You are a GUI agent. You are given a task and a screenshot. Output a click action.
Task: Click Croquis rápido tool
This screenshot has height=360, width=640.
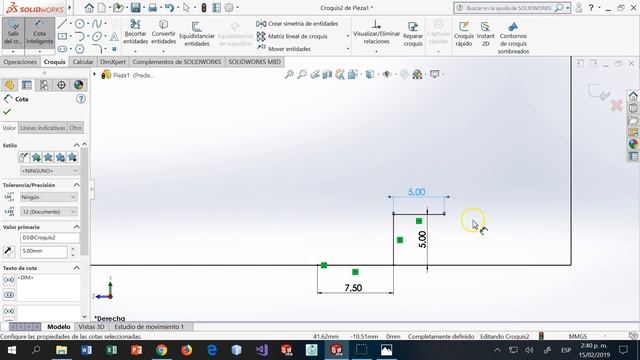[x=464, y=33]
